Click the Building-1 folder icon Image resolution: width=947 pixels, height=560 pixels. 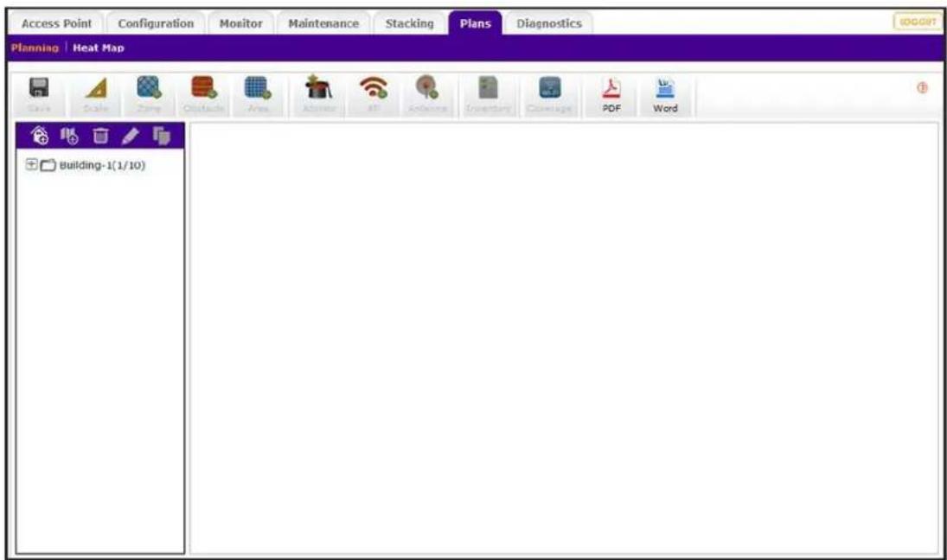(x=48, y=165)
